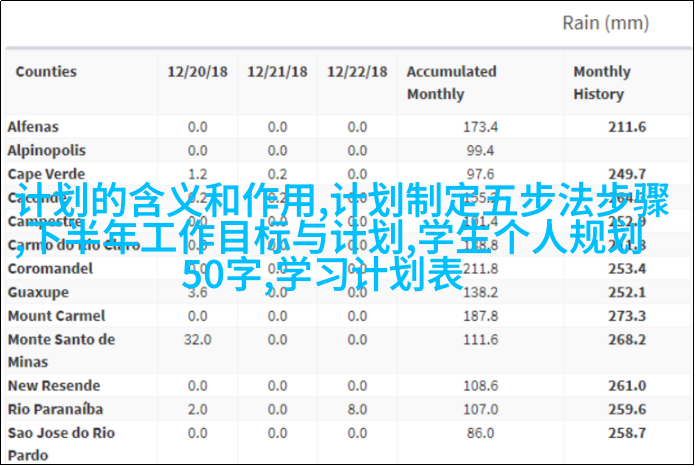Click Alfenas monthly history value 211.6

(627, 127)
